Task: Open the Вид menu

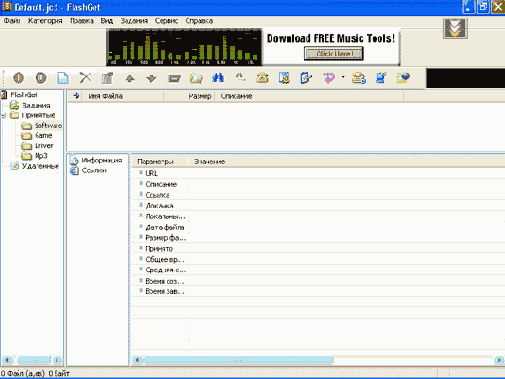Action: 107,21
